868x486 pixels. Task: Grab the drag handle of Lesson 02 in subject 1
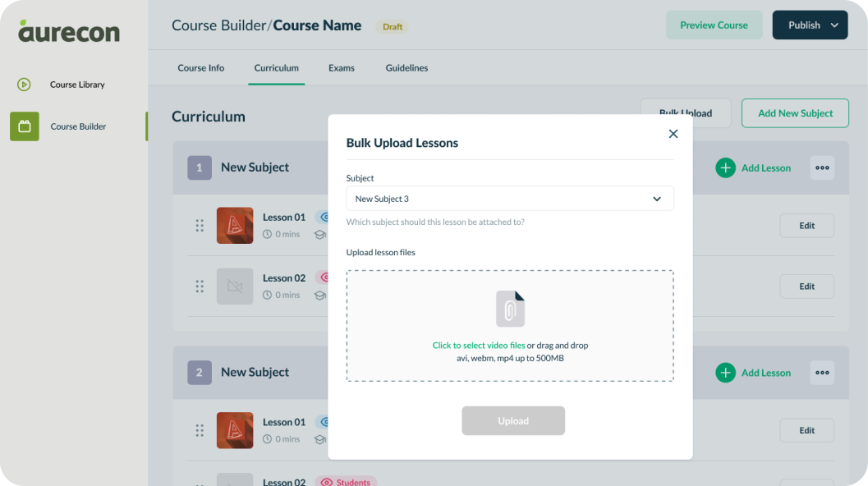(200, 287)
